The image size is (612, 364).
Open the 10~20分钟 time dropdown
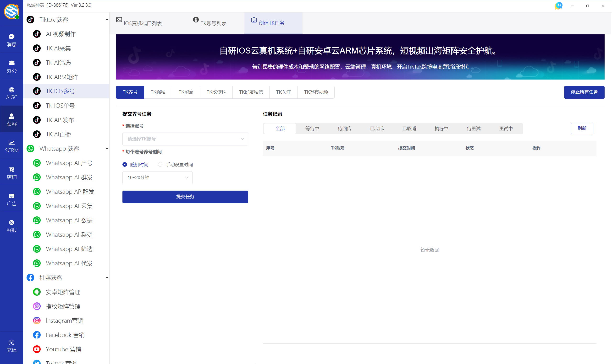pyautogui.click(x=157, y=178)
